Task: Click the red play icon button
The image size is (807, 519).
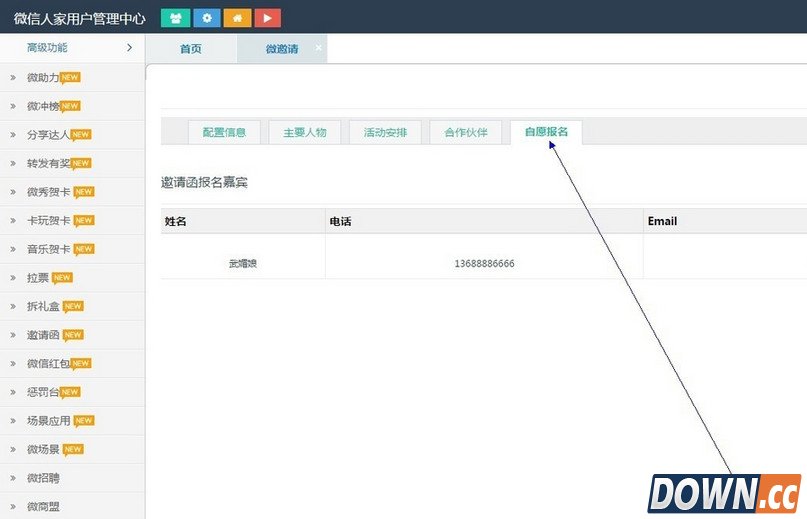Action: 268,18
